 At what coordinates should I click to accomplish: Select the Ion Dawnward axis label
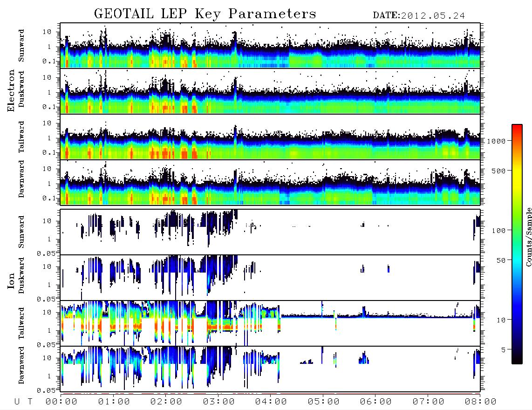coord(21,366)
